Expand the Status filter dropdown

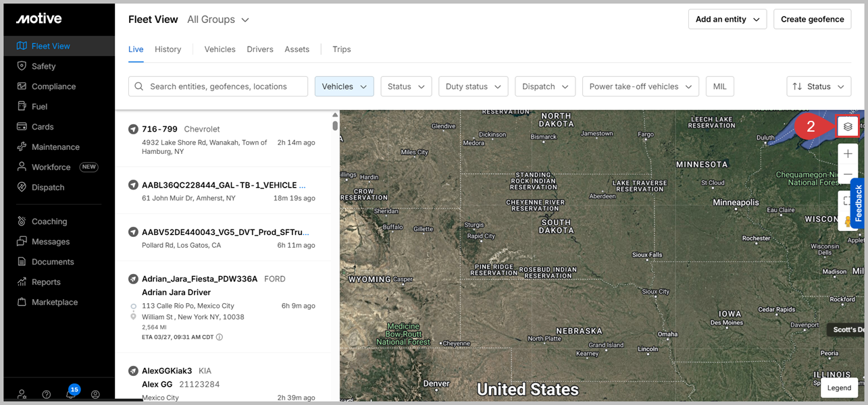point(406,86)
